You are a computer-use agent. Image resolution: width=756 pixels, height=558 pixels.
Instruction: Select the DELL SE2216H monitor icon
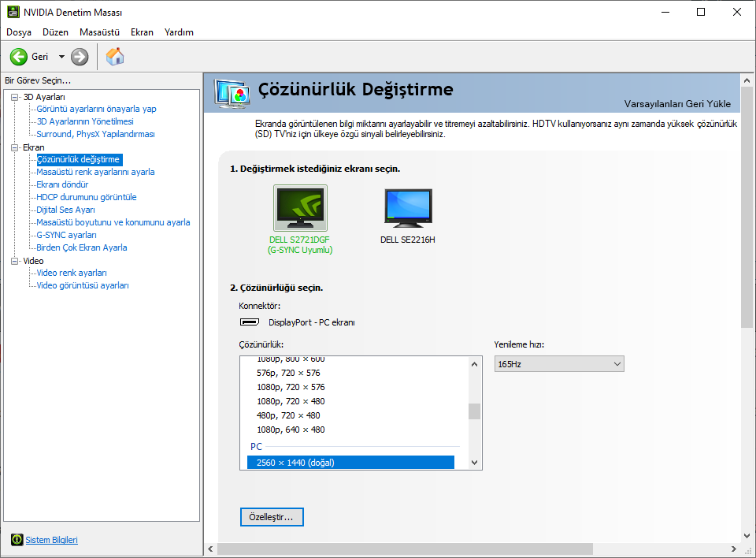tap(409, 208)
